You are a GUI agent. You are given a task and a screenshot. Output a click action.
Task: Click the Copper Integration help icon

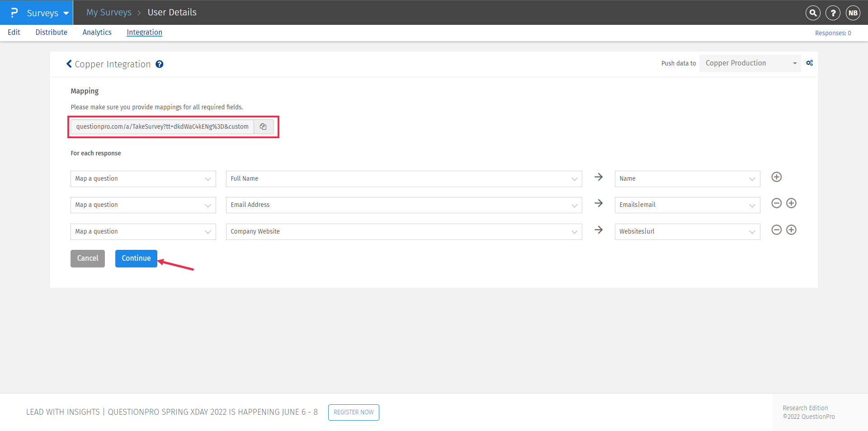coord(160,64)
